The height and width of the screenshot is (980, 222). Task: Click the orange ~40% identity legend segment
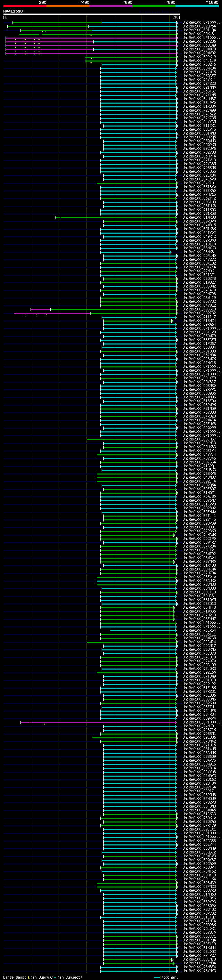[68, 6]
